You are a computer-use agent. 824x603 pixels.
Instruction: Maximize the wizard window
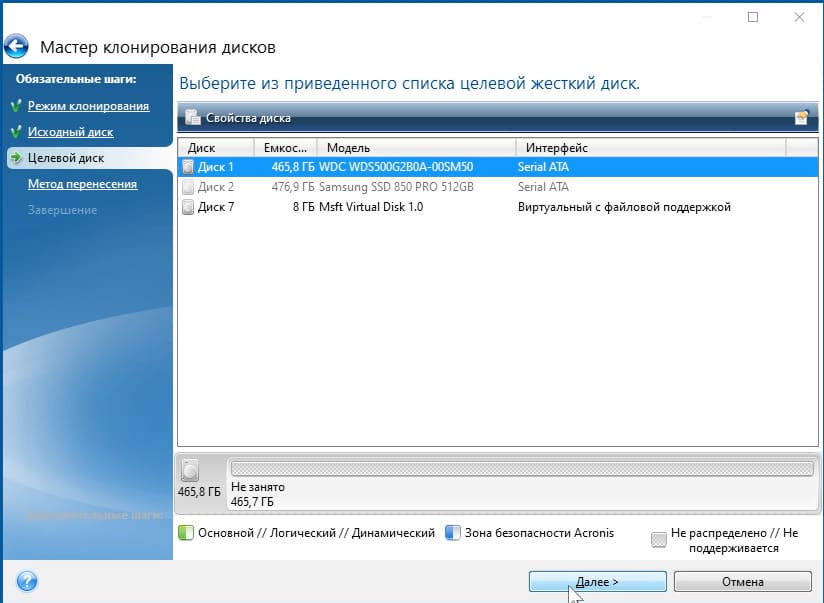click(x=753, y=17)
